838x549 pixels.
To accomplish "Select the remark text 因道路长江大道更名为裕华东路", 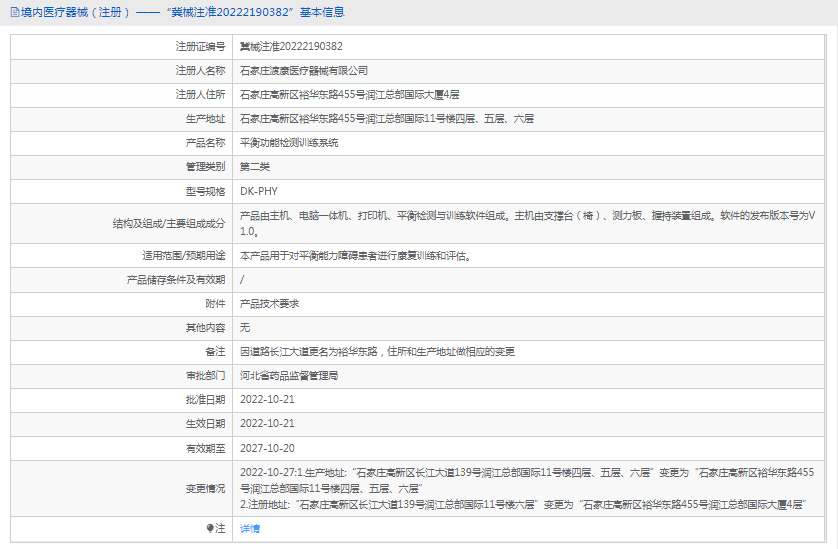I will 377,352.
